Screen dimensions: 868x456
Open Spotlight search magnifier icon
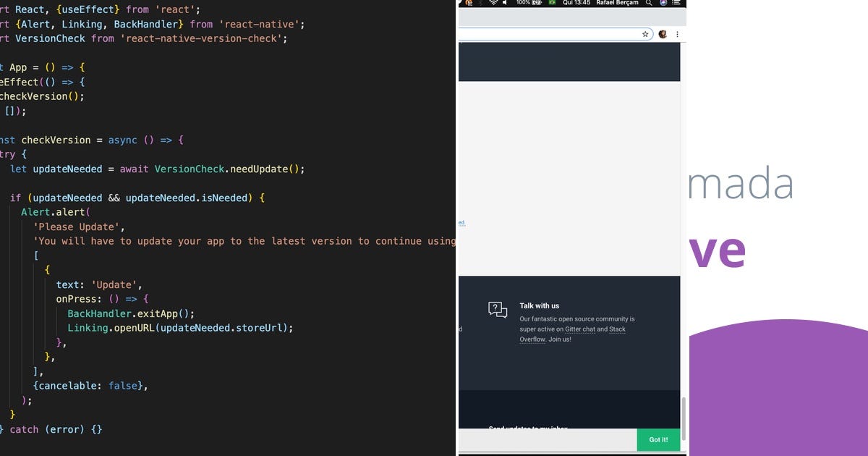[649, 3]
